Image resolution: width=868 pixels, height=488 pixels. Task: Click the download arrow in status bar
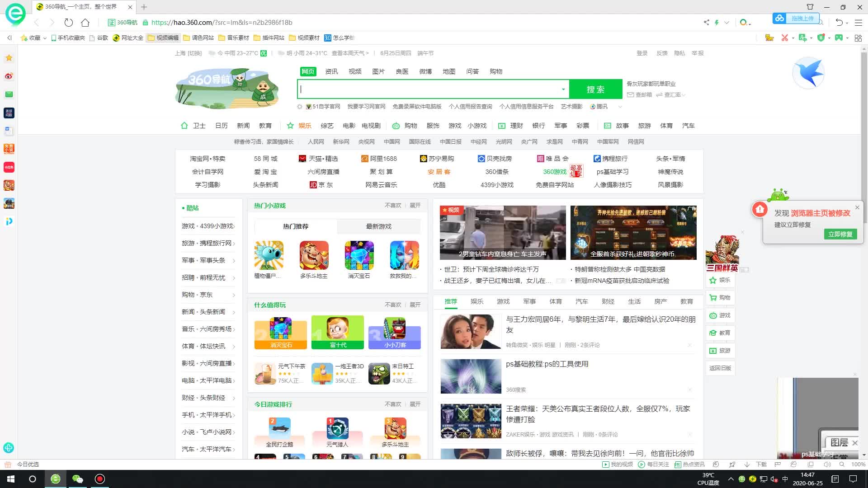747,465
